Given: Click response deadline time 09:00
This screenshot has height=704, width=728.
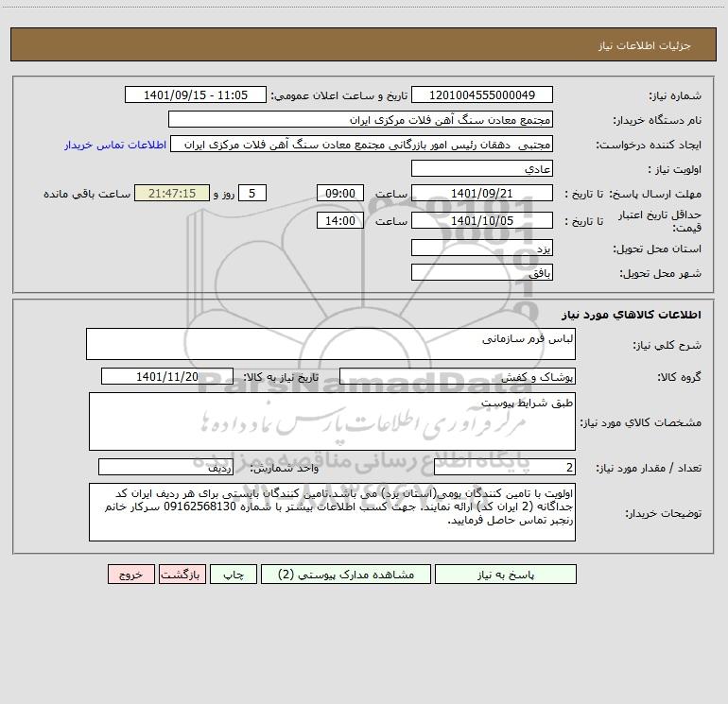Looking at the screenshot, I should tap(339, 193).
